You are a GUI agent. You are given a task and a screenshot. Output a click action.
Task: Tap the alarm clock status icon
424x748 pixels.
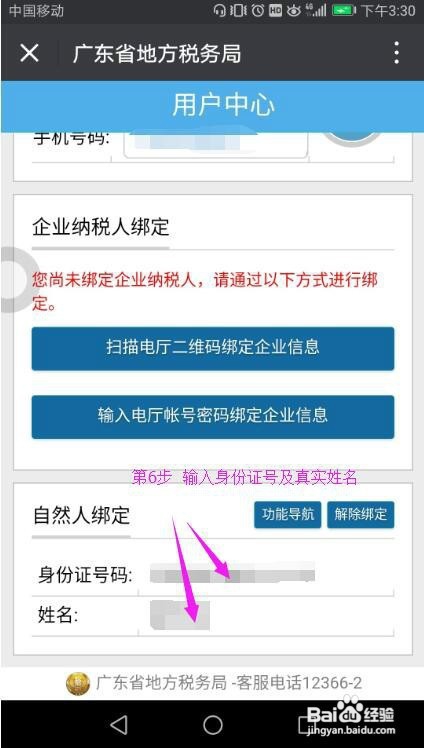tap(258, 10)
